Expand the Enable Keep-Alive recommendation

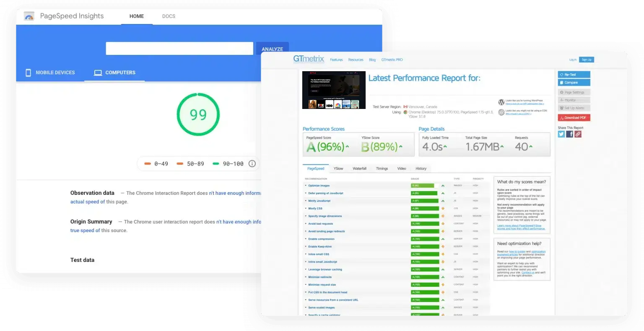320,246
